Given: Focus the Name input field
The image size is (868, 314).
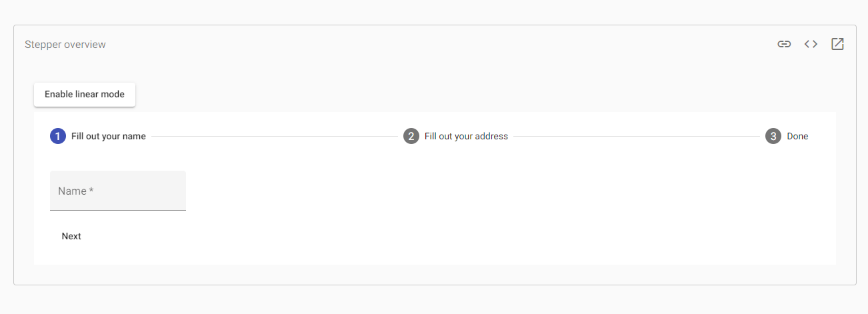Looking at the screenshot, I should point(118,191).
